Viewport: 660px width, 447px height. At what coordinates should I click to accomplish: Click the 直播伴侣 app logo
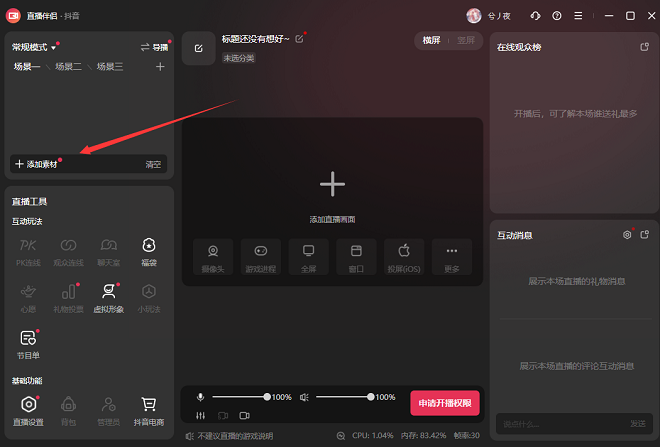[x=13, y=16]
